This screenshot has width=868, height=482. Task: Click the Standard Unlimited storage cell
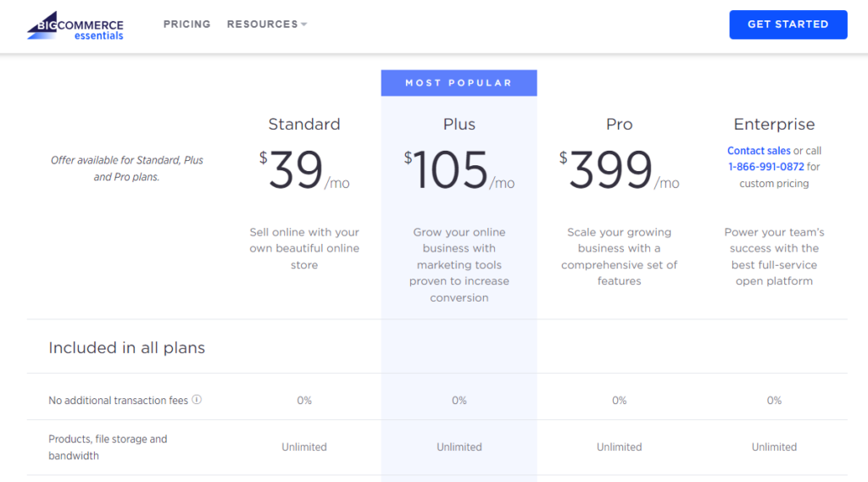click(x=304, y=446)
